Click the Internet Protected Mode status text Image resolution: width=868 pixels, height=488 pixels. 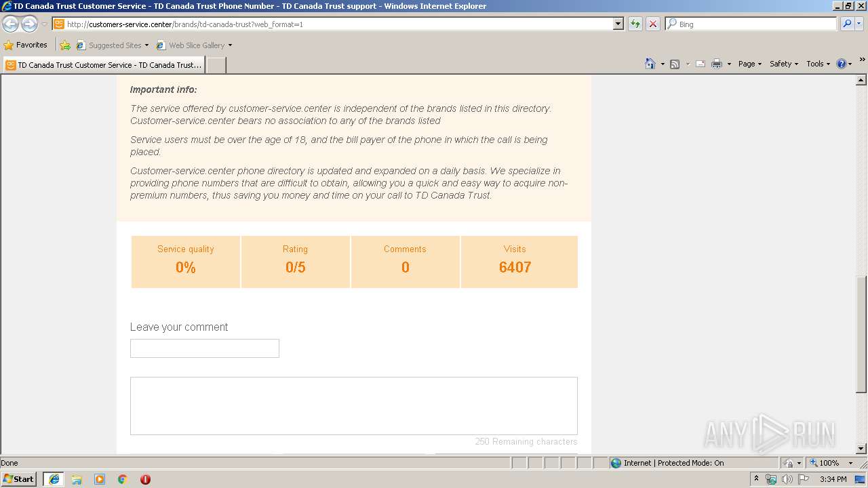point(673,463)
